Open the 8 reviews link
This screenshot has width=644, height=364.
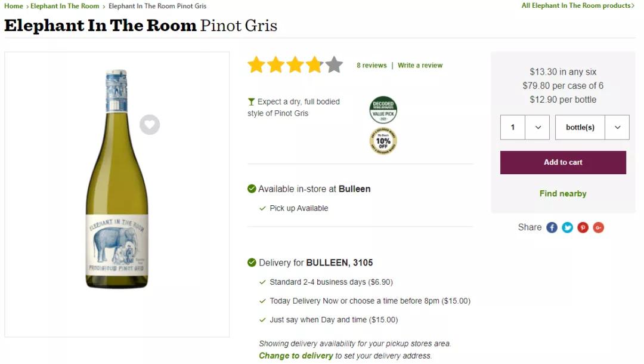tap(371, 66)
